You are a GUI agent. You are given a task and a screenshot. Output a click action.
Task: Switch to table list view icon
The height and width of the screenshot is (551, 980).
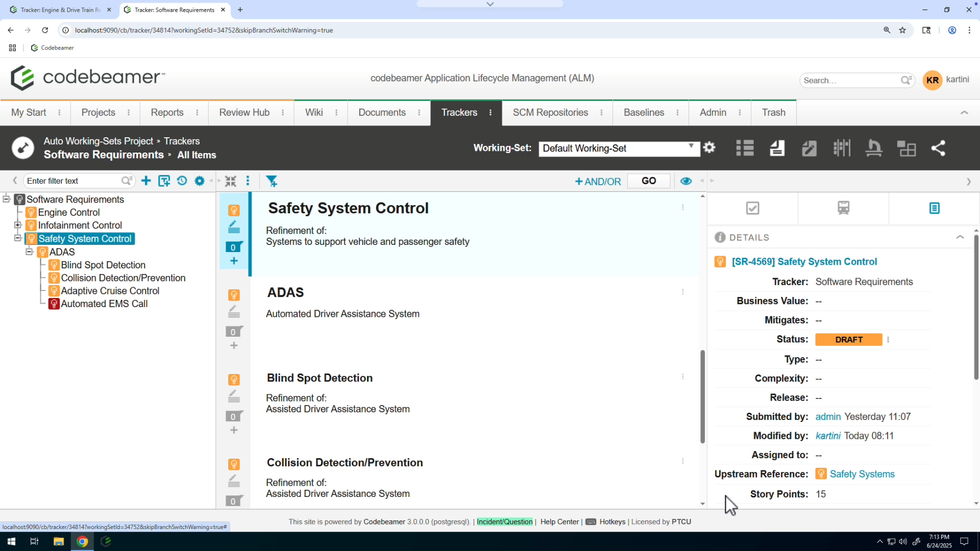point(745,148)
